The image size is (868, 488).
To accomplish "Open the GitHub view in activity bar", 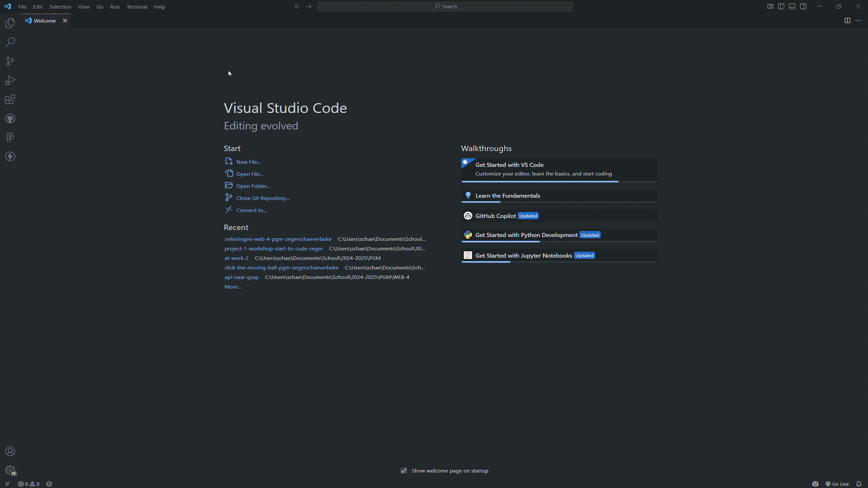I will [x=10, y=119].
